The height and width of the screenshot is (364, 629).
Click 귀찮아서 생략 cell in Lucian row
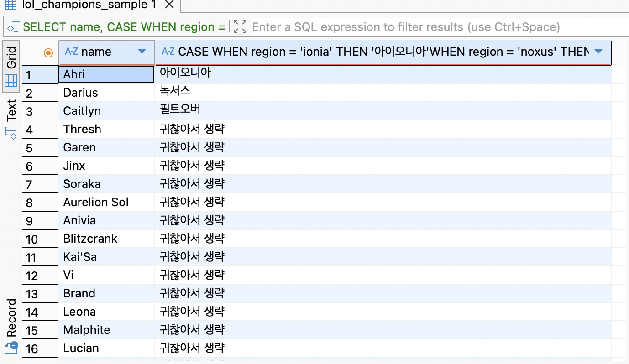click(x=383, y=348)
